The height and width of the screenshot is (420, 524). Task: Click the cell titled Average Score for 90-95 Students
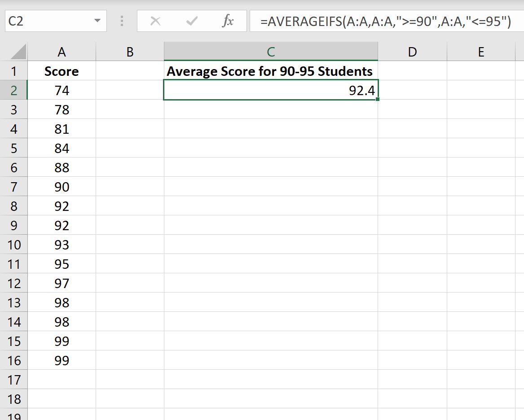(271, 71)
